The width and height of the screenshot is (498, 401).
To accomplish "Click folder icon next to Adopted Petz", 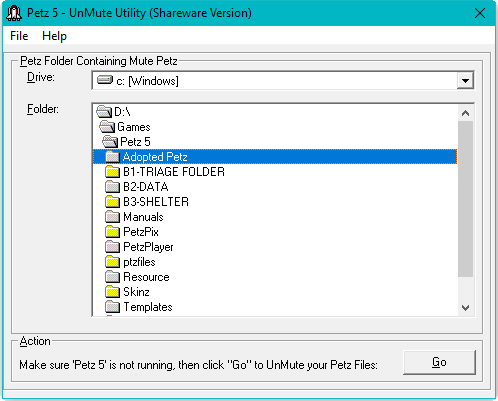I will click(x=112, y=157).
